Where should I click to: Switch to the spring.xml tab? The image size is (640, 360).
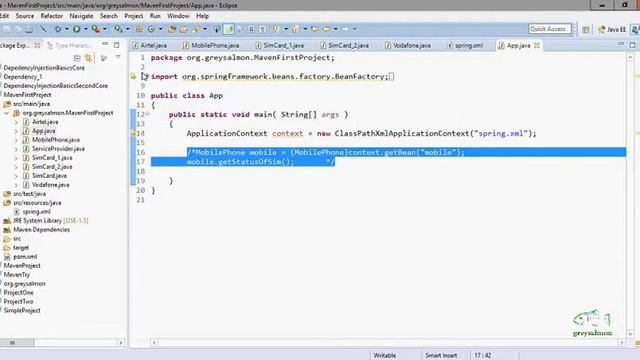[x=465, y=45]
